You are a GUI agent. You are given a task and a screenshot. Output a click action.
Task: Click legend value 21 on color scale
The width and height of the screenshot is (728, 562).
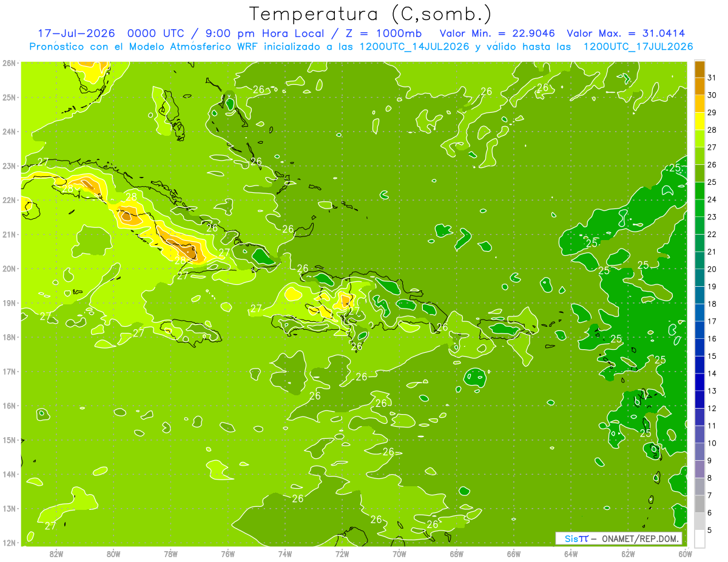tap(712, 252)
